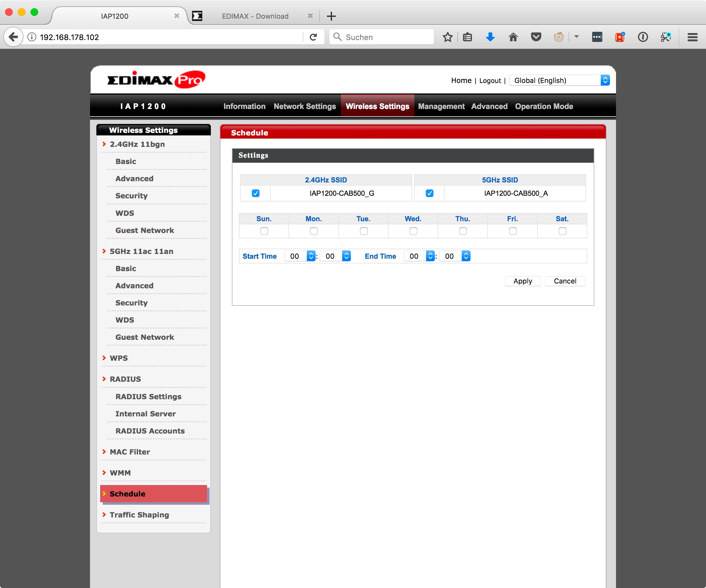Tick the Sat. day checkbox
706x588 pixels.
click(x=562, y=231)
